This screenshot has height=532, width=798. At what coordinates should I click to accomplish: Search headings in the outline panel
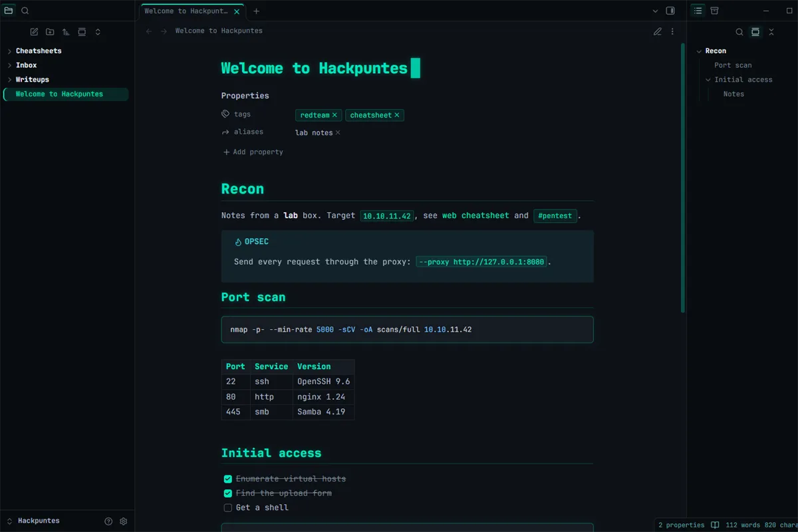739,32
